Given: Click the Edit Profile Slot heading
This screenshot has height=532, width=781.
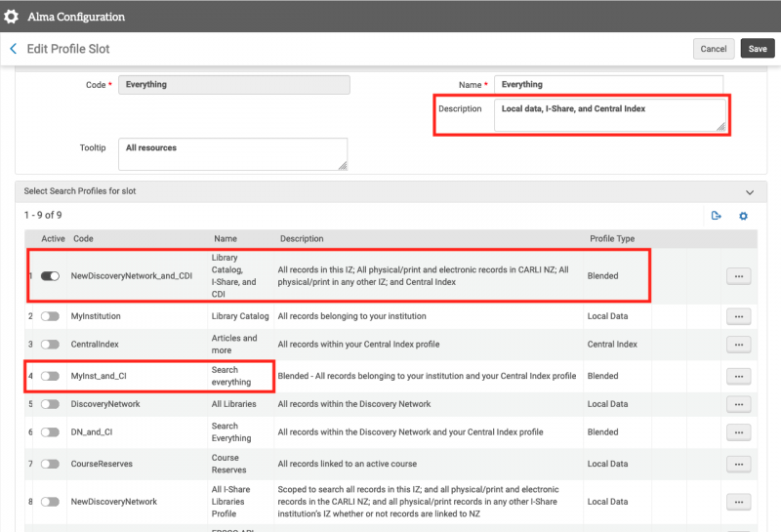Looking at the screenshot, I should pyautogui.click(x=68, y=49).
